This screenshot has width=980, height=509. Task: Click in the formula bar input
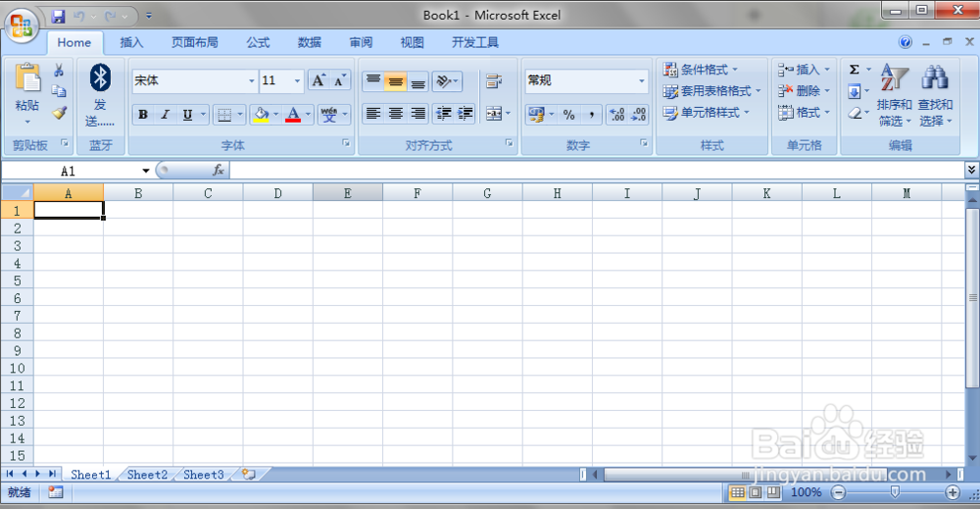[597, 170]
